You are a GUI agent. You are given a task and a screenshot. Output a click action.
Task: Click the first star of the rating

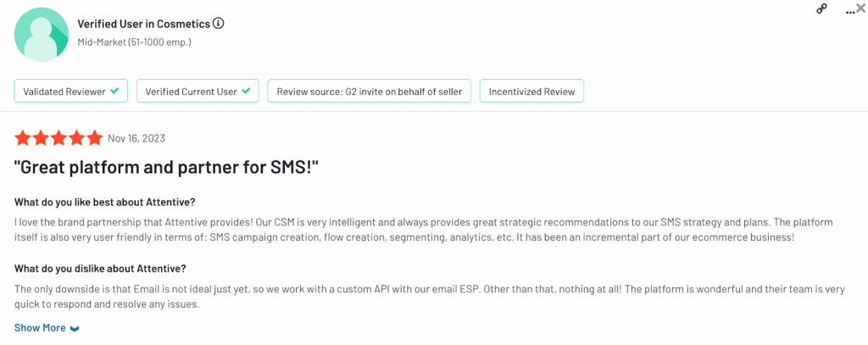click(23, 138)
